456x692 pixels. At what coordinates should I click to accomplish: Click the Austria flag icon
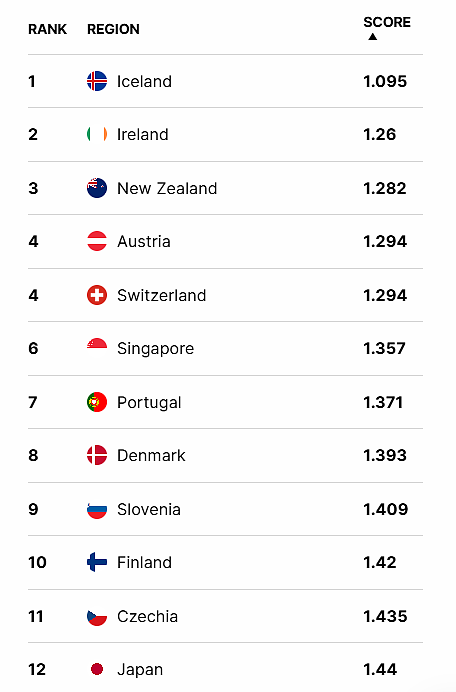pos(97,241)
